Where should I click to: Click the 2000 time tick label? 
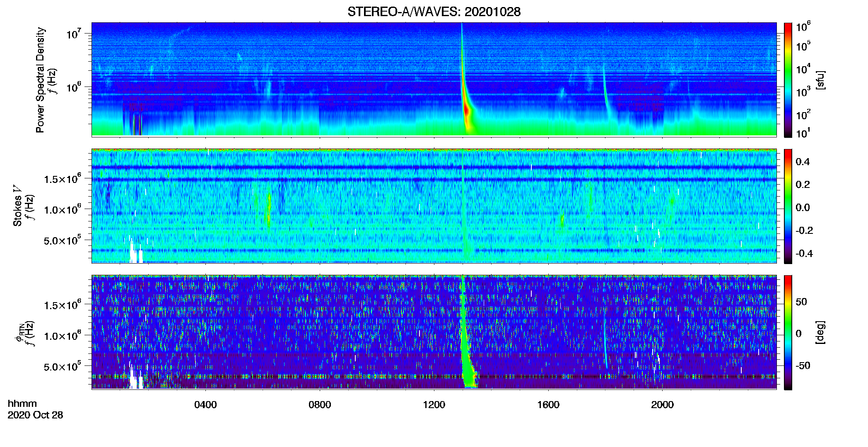662,405
